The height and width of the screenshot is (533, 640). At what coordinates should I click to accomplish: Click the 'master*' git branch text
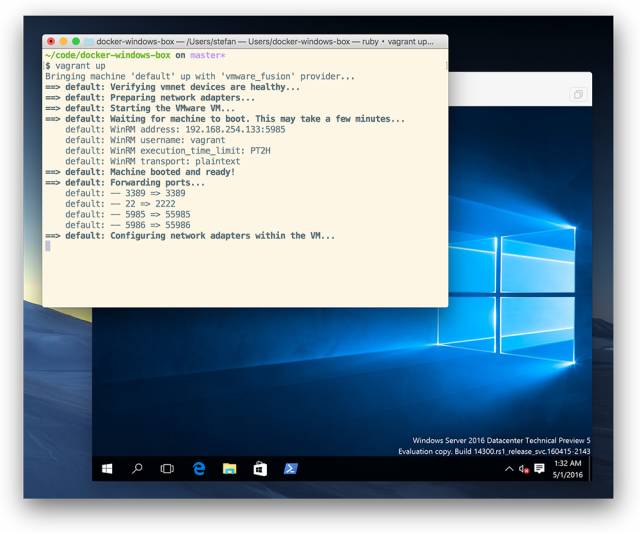[x=207, y=55]
